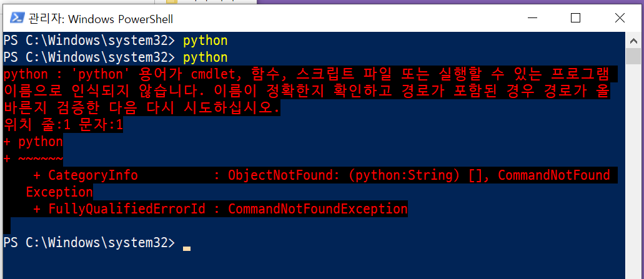Click the scrollbar up arrow

pyautogui.click(x=634, y=40)
